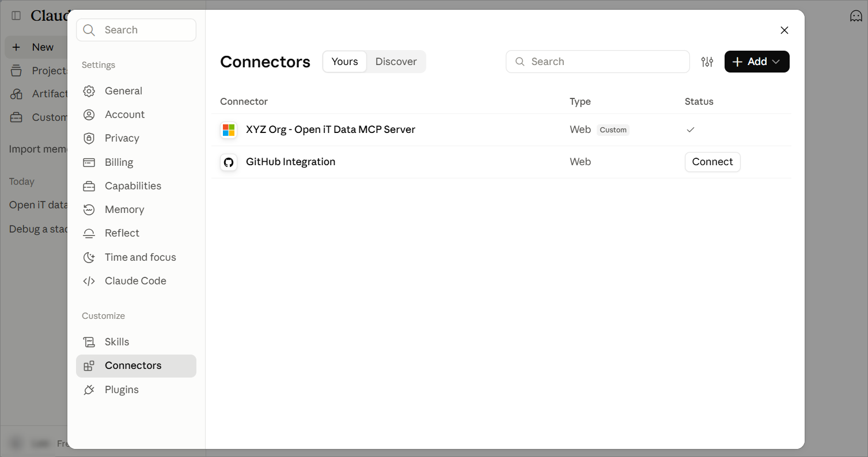The image size is (868, 457).
Task: Close the settings dialog
Action: (x=784, y=30)
